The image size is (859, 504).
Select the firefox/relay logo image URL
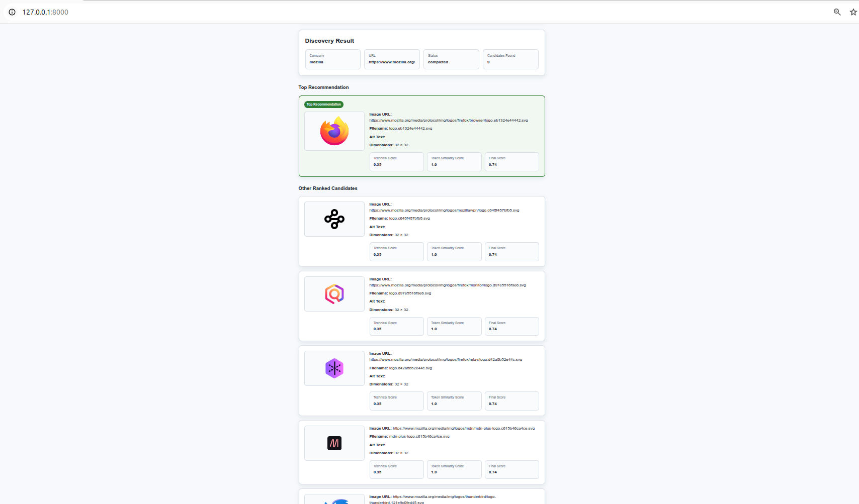coord(446,360)
